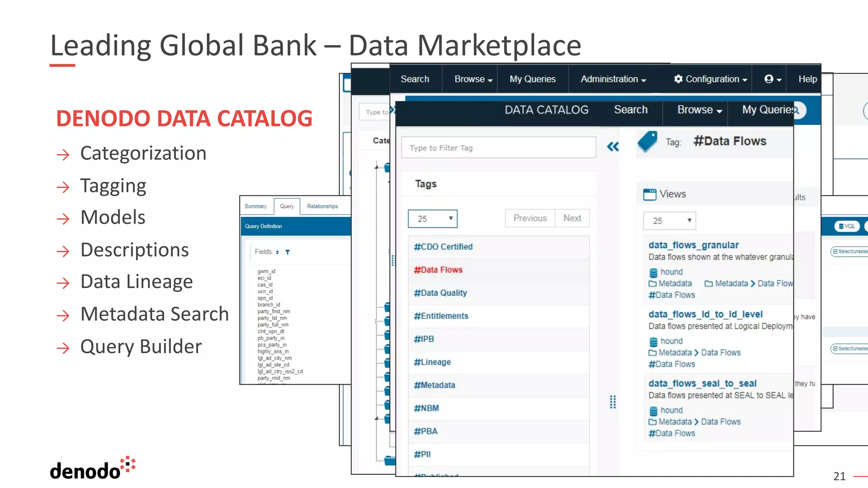Click the VQL button in background window
Screen dimensions: 868x488
point(847,226)
